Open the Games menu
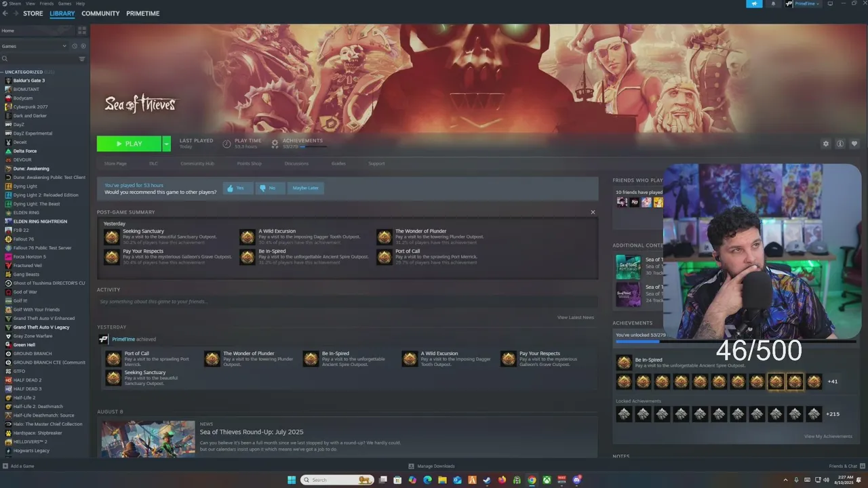Viewport: 868px width, 488px height. click(65, 3)
